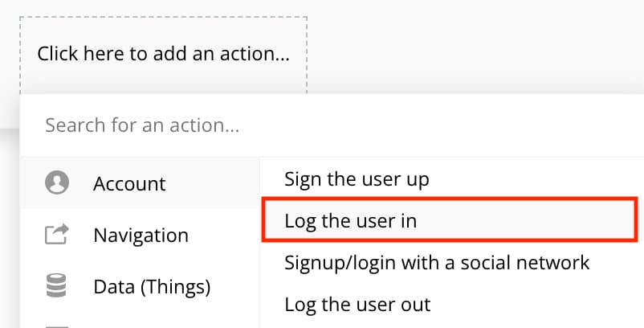Click the 'Log the user out' text label
Screen dimensions: 644x328
coord(357,305)
